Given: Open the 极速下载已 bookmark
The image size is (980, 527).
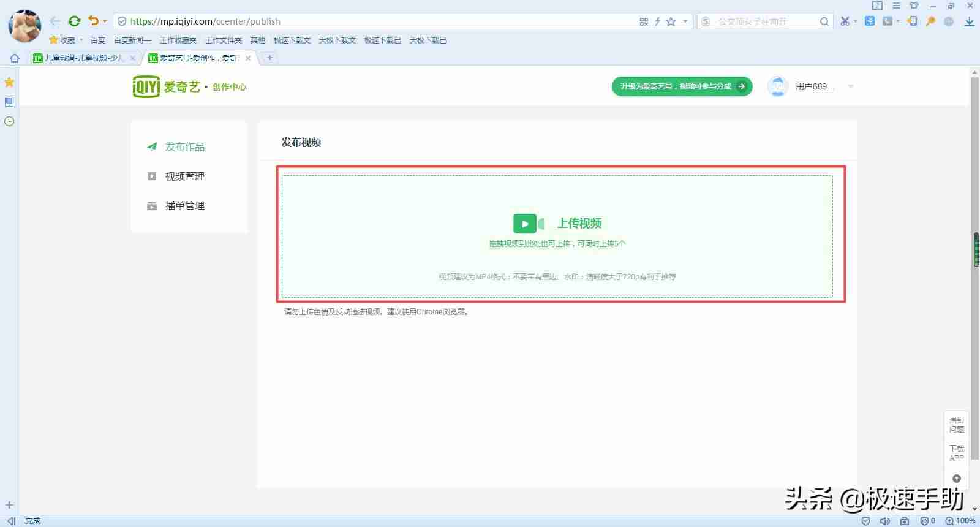Looking at the screenshot, I should click(383, 40).
